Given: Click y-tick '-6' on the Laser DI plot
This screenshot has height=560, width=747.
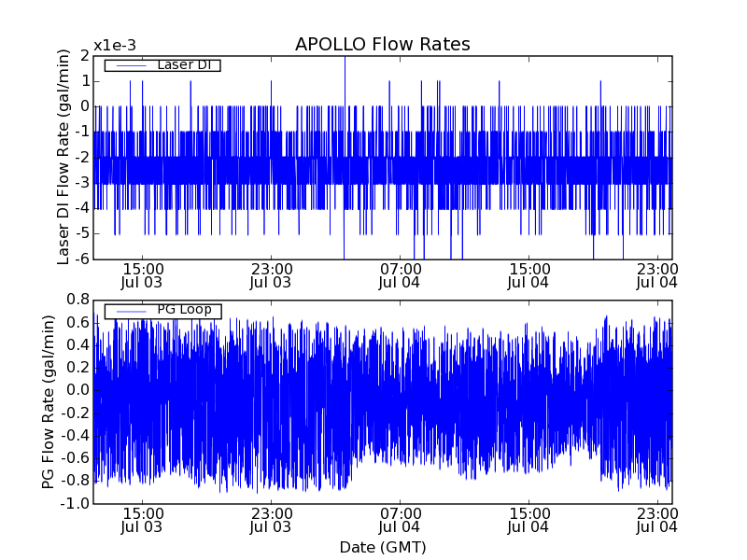Looking at the screenshot, I should (82, 259).
